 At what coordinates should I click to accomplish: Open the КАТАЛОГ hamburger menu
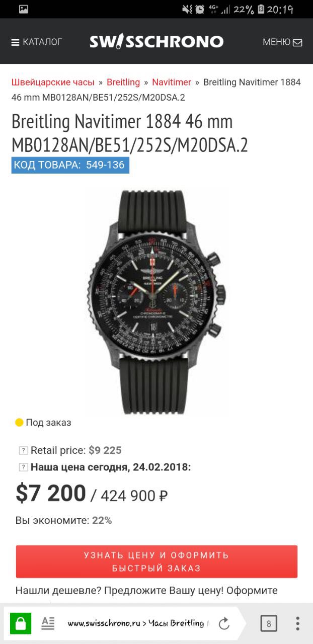36,42
